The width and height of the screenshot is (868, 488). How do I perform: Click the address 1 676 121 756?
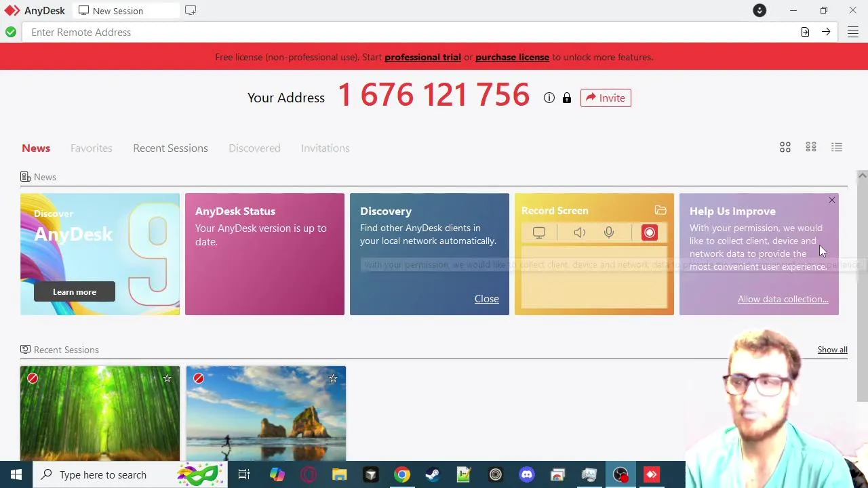click(x=433, y=96)
